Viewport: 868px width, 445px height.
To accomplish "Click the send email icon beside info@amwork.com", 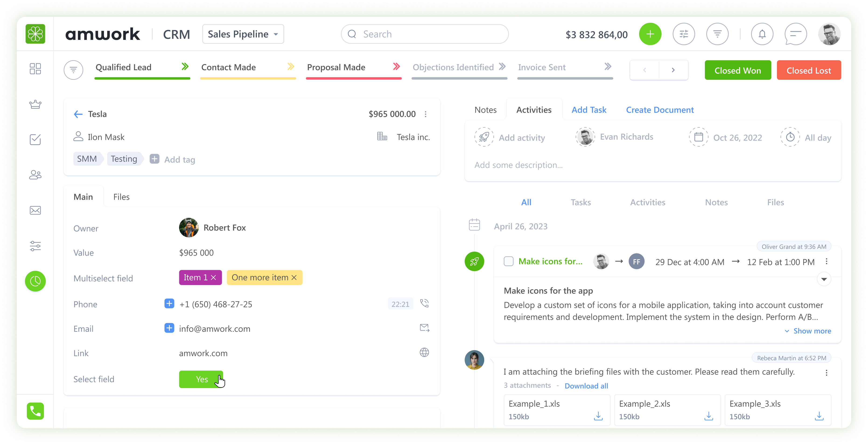I will [424, 328].
